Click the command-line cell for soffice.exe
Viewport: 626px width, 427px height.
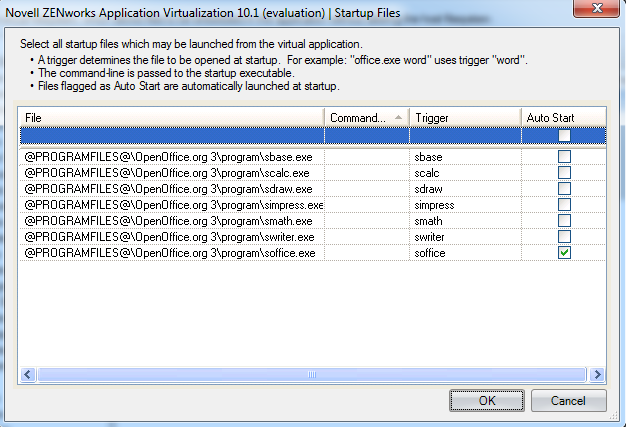click(x=367, y=253)
